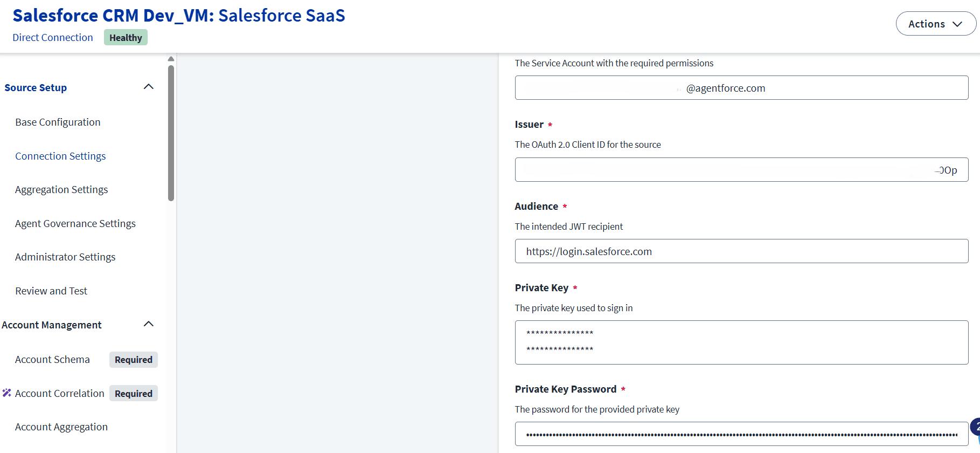Click the Source Setup heading
The height and width of the screenshot is (453, 980).
(36, 88)
